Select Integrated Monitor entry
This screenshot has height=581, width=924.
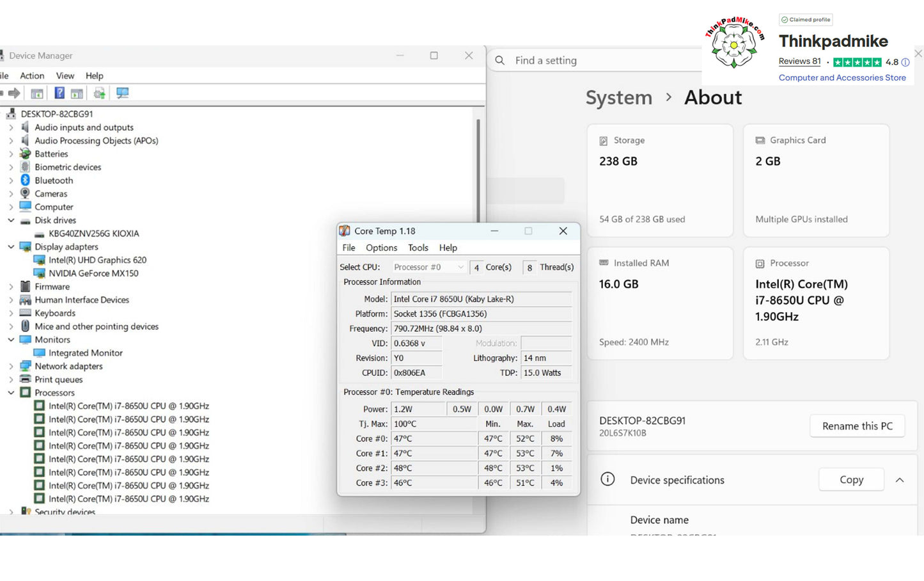tap(86, 353)
